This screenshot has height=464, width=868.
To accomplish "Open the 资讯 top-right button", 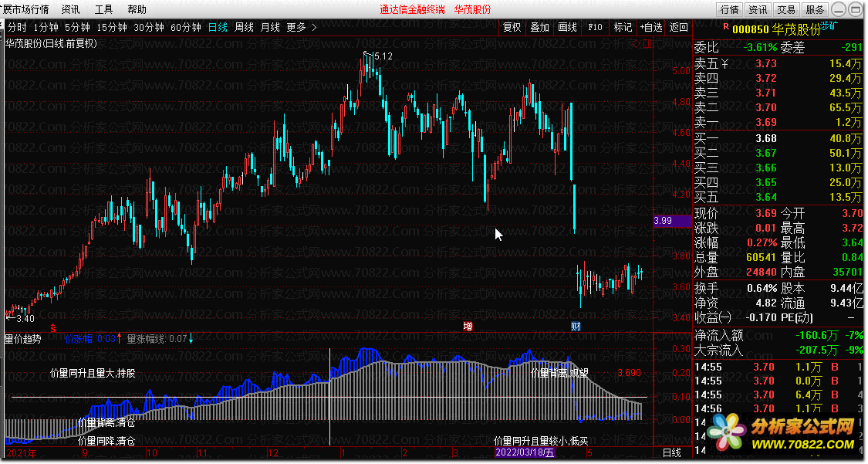I will [x=758, y=9].
